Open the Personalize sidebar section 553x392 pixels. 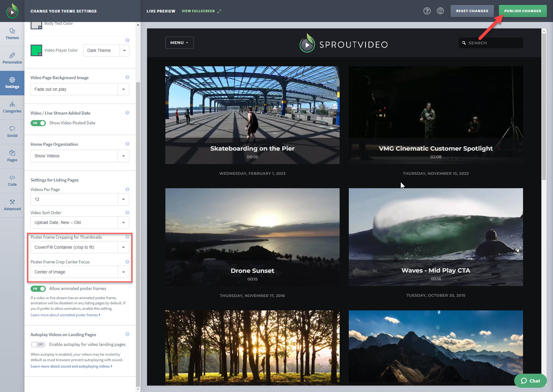tap(12, 58)
